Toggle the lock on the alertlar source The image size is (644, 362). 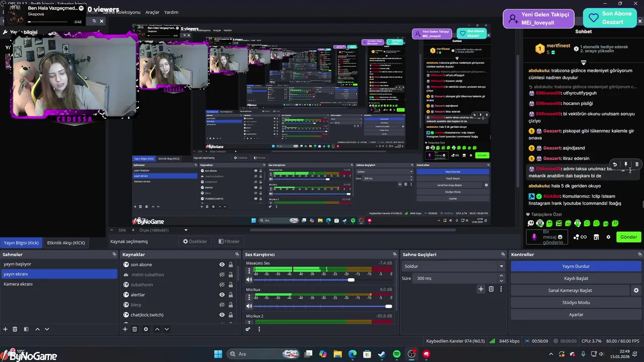[230, 295]
